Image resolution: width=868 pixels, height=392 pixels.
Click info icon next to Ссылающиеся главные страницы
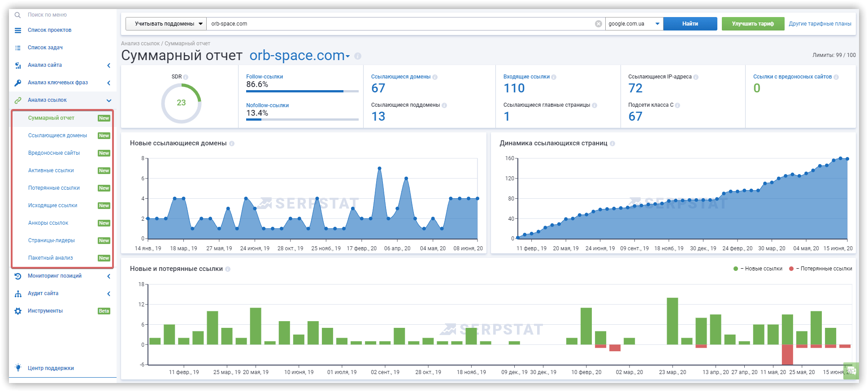595,105
